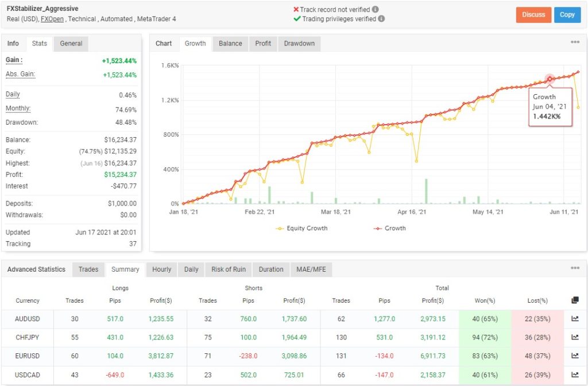Click the -$470.77 interest value

(x=124, y=186)
